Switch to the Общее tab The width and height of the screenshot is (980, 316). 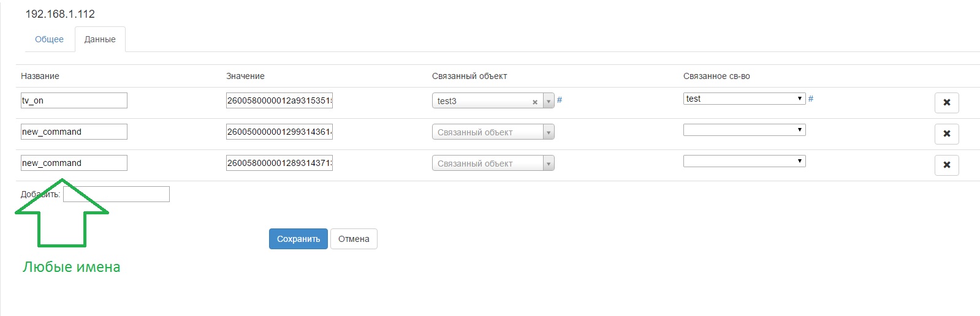49,39
